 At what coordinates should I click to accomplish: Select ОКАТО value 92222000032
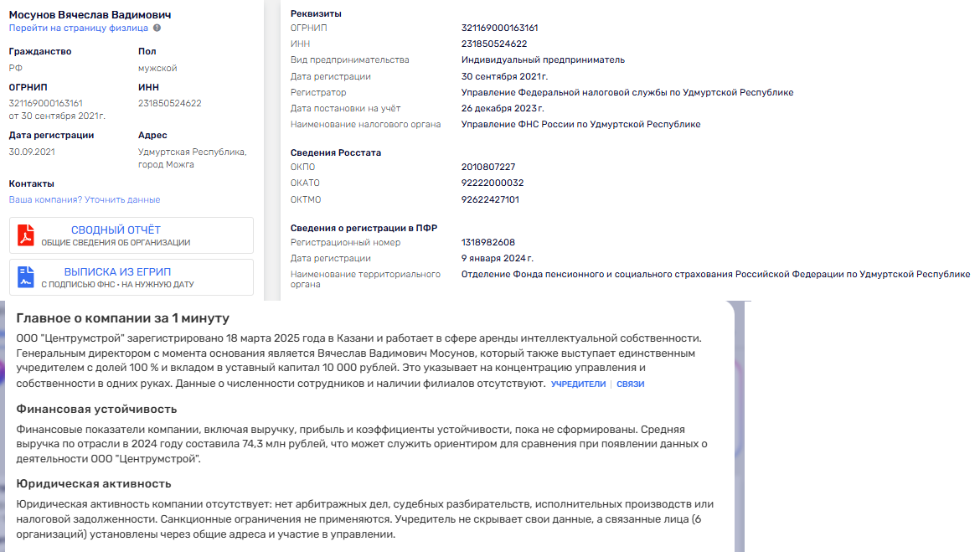[493, 183]
